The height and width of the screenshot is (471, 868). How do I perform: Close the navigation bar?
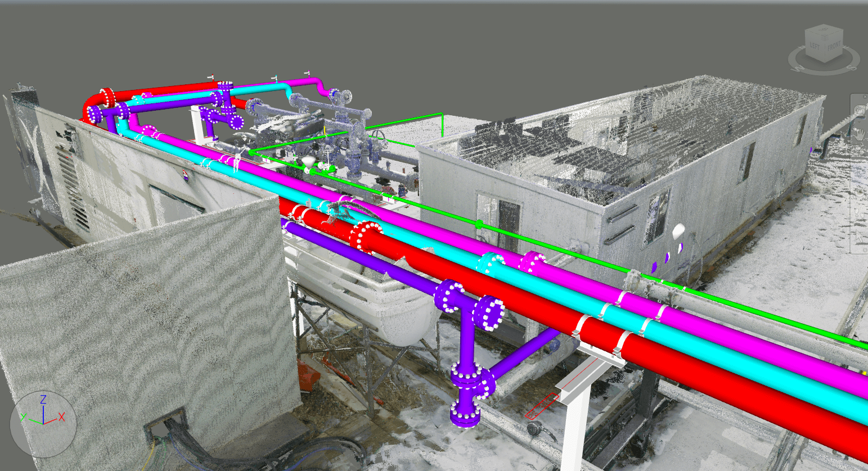click(x=865, y=96)
